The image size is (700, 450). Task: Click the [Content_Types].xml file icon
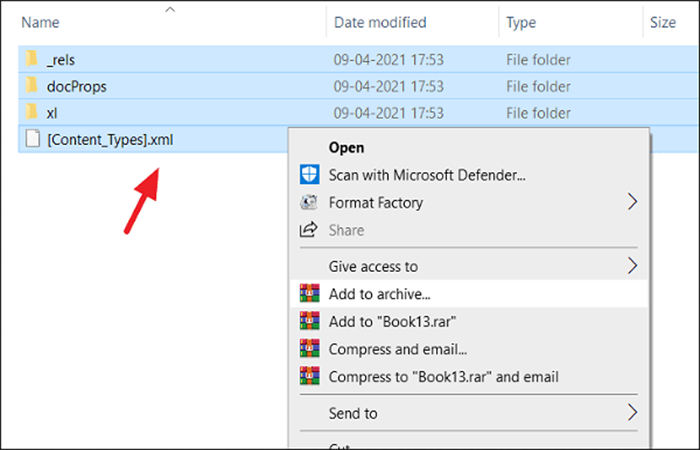click(x=33, y=139)
